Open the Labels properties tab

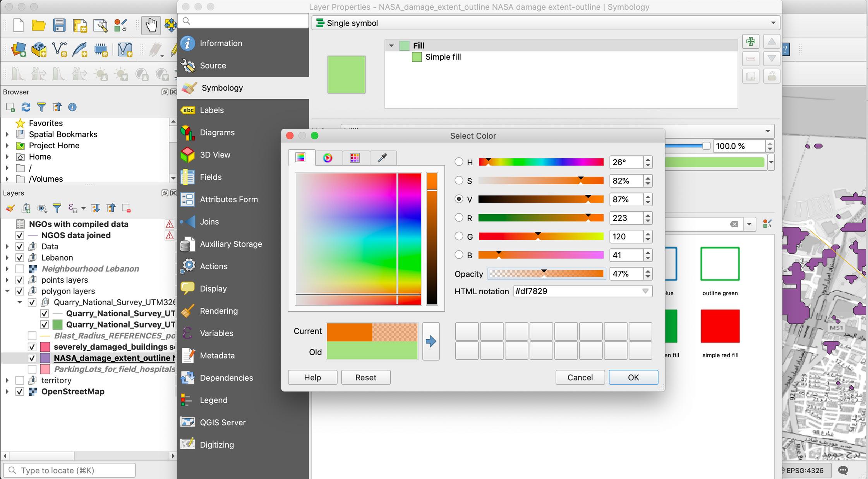coord(212,110)
